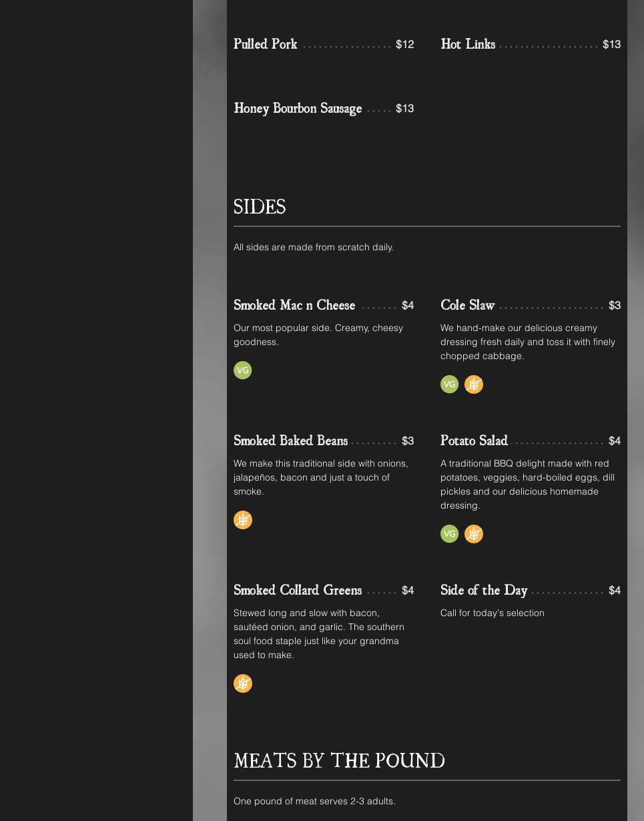The height and width of the screenshot is (821, 644).
Task: Click the VG badge under Cole Slaw
Action: click(449, 384)
